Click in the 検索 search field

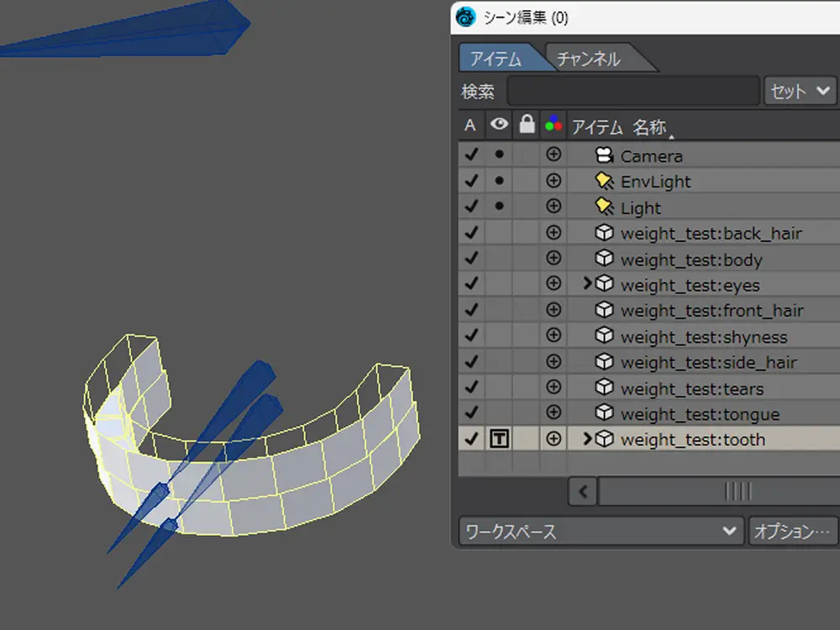coord(633,91)
